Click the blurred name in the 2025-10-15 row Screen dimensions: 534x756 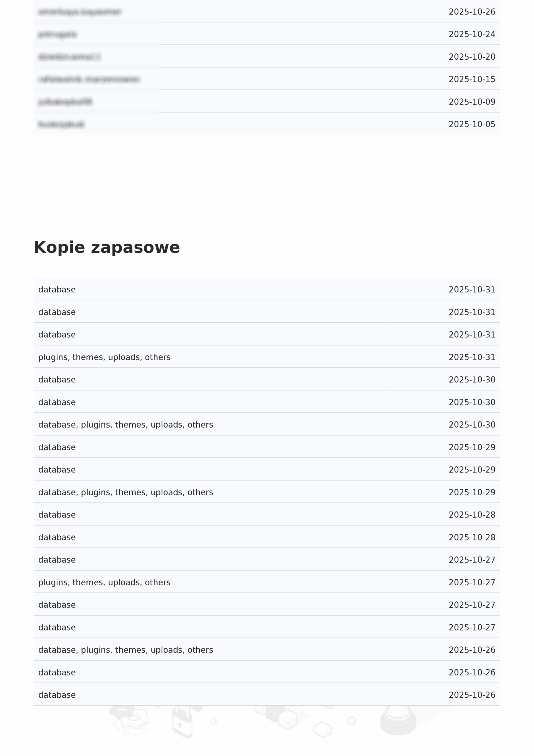pos(89,79)
